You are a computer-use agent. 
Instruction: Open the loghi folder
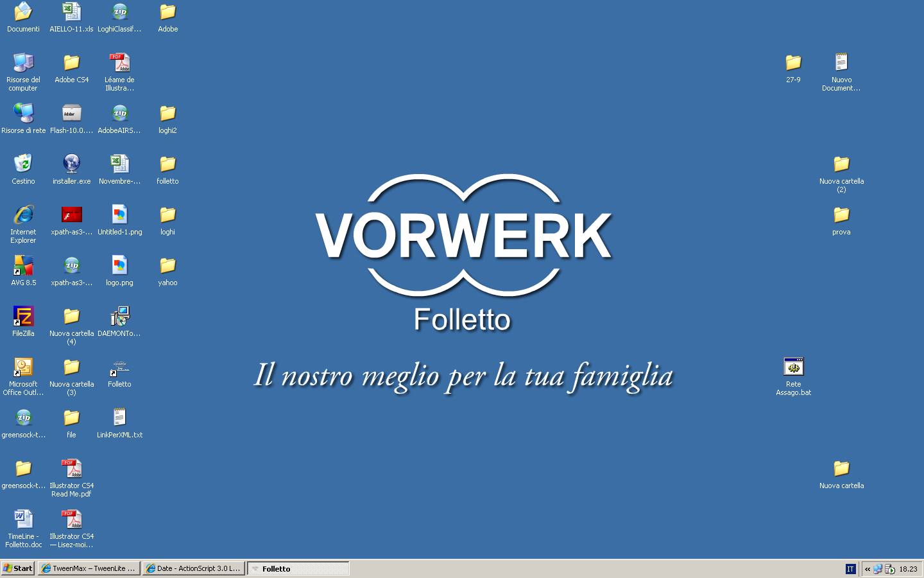click(167, 215)
